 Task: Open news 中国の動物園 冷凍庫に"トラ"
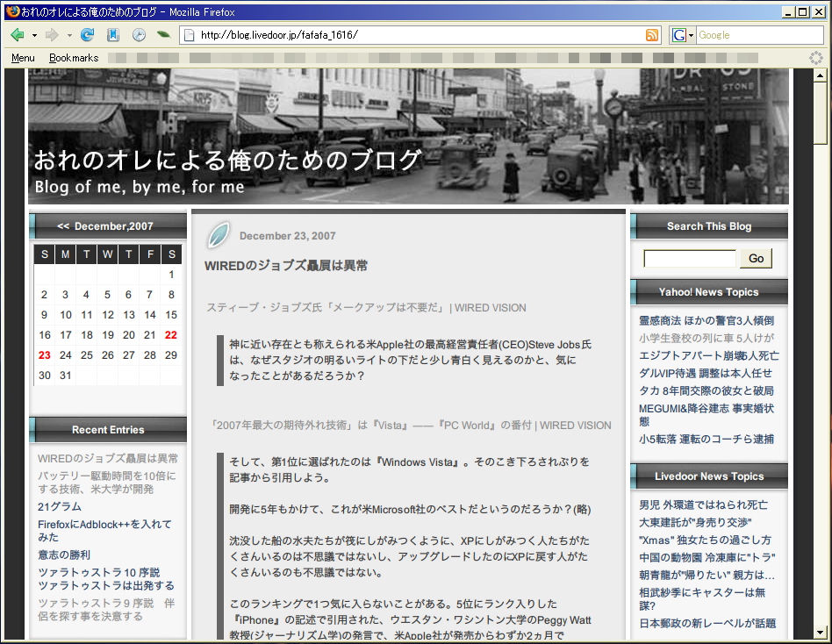(707, 557)
